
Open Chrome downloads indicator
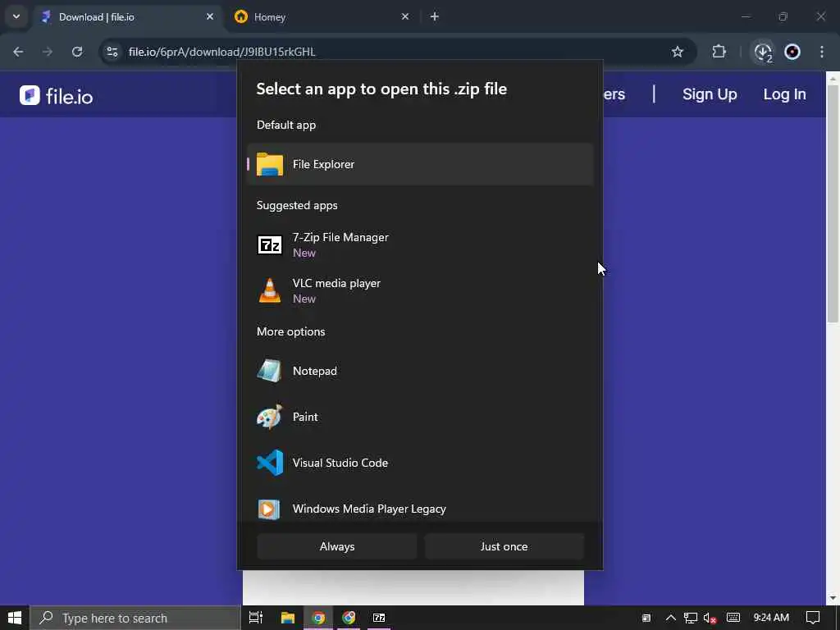pos(763,52)
